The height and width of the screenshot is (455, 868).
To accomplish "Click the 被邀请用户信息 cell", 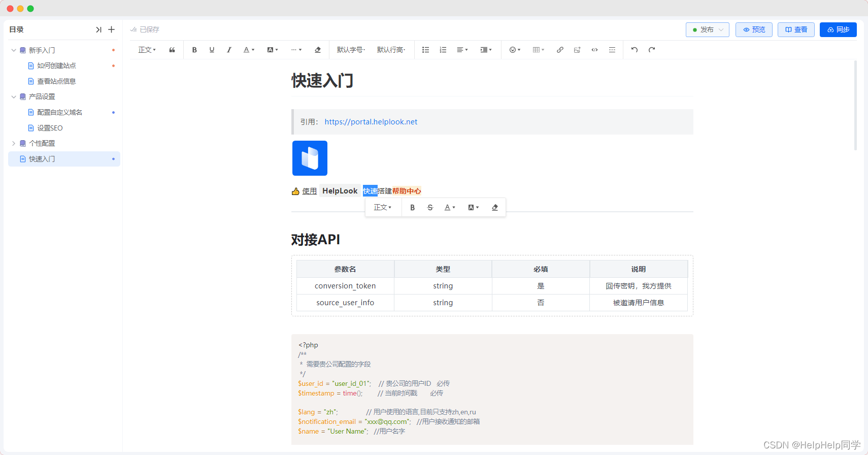I will pyautogui.click(x=639, y=303).
